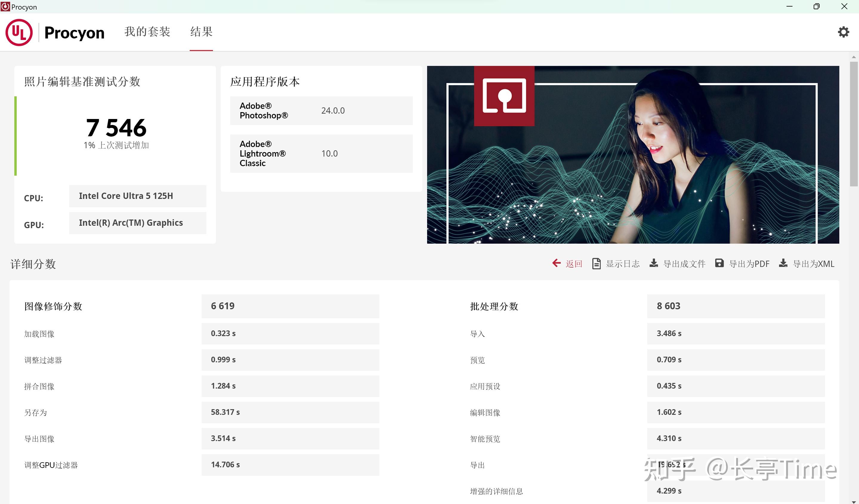Select the 结果 tab

click(201, 32)
